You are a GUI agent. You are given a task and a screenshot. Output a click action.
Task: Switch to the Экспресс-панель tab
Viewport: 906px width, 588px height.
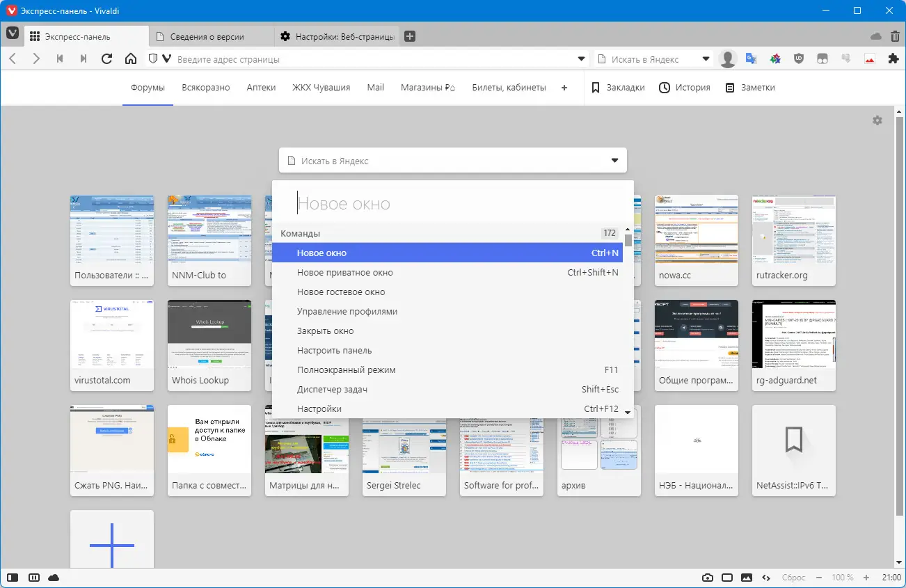pyautogui.click(x=87, y=36)
